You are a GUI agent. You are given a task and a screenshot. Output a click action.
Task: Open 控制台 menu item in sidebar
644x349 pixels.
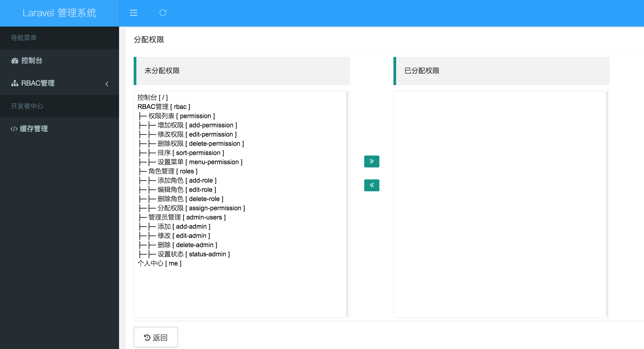tap(32, 60)
